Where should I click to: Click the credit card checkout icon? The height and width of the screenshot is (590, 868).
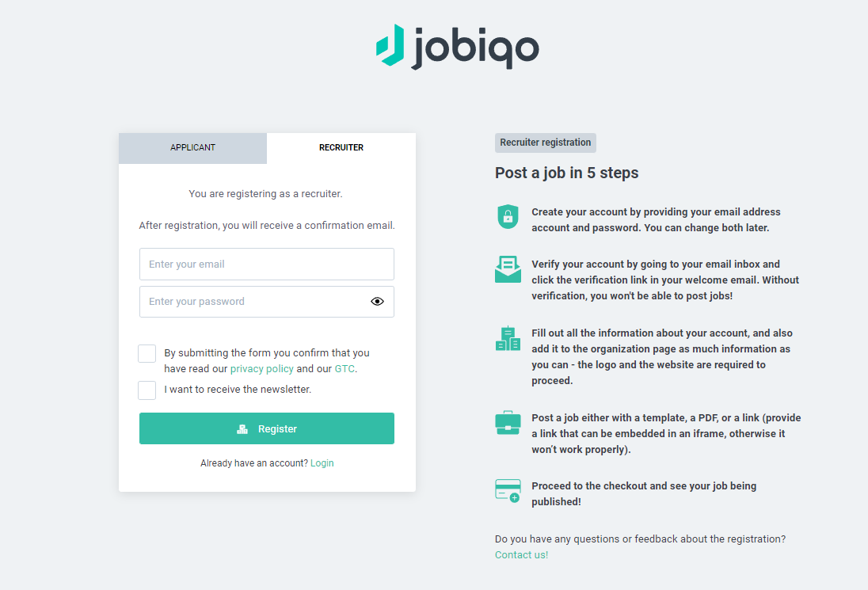[508, 491]
